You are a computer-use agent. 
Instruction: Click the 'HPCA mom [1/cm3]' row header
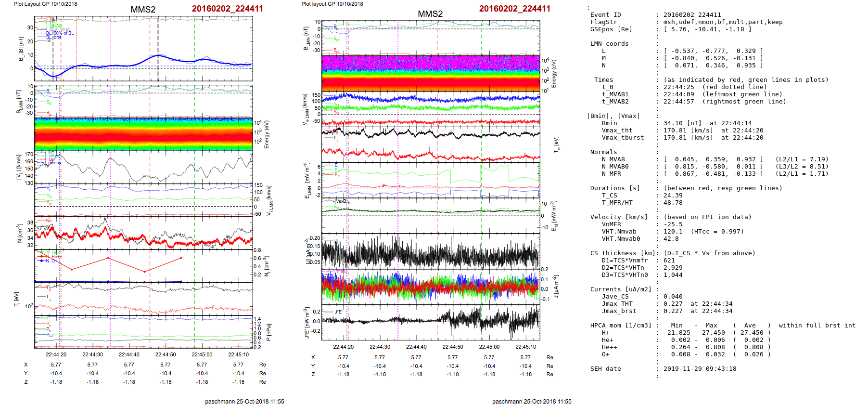click(620, 326)
